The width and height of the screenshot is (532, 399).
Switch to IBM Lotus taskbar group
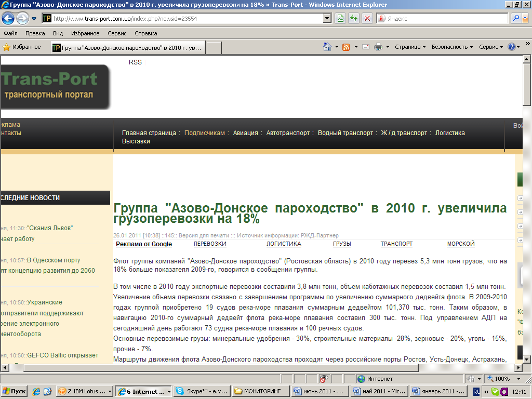coord(85,391)
